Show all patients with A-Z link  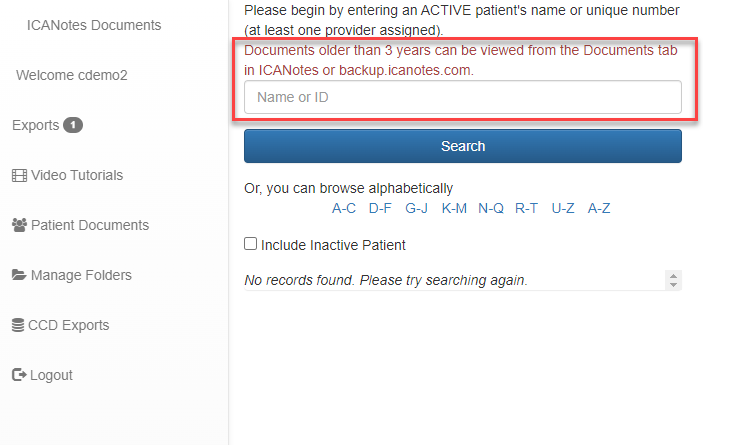[599, 208]
